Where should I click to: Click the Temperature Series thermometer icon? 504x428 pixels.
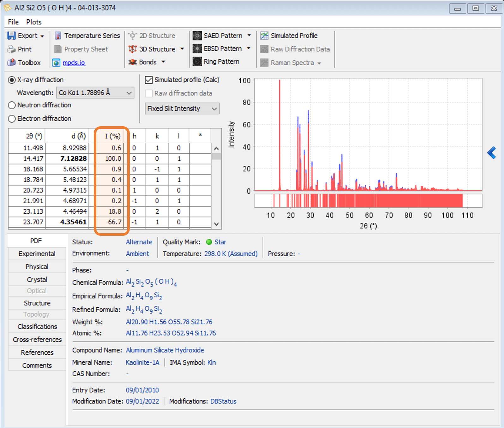coord(58,36)
